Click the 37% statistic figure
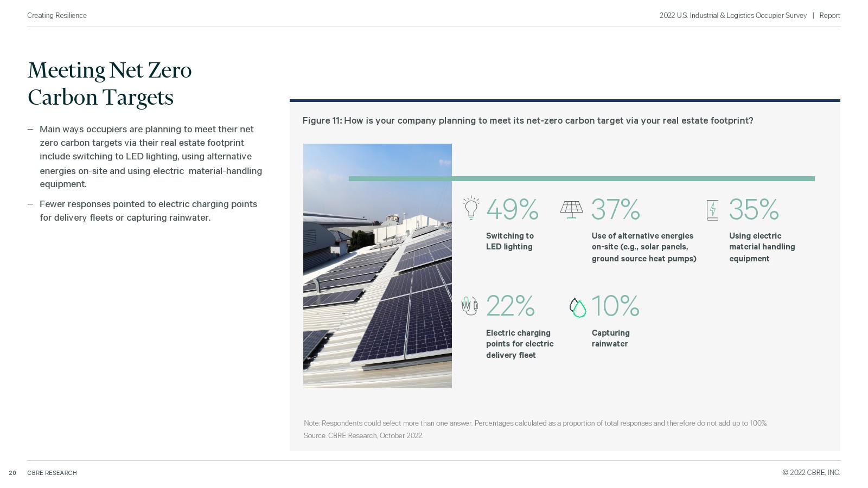Viewport: 868px width, 488px height. click(x=616, y=209)
